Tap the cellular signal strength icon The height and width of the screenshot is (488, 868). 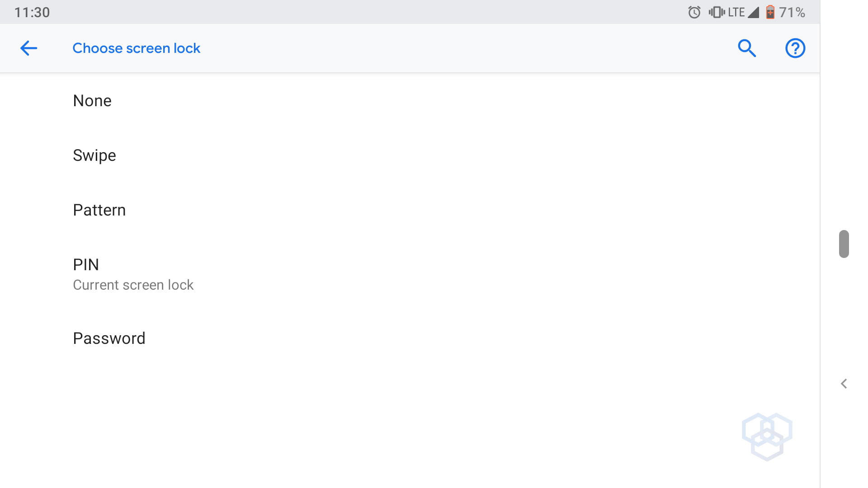tap(753, 12)
